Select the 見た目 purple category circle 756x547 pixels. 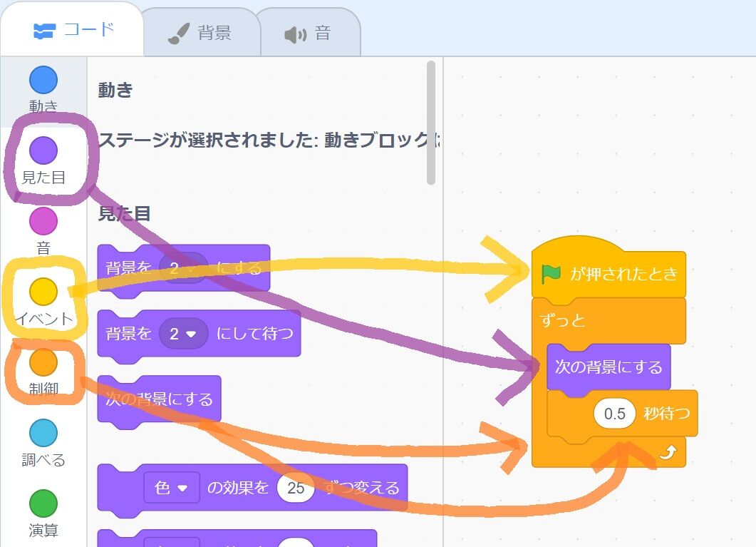coord(43,150)
